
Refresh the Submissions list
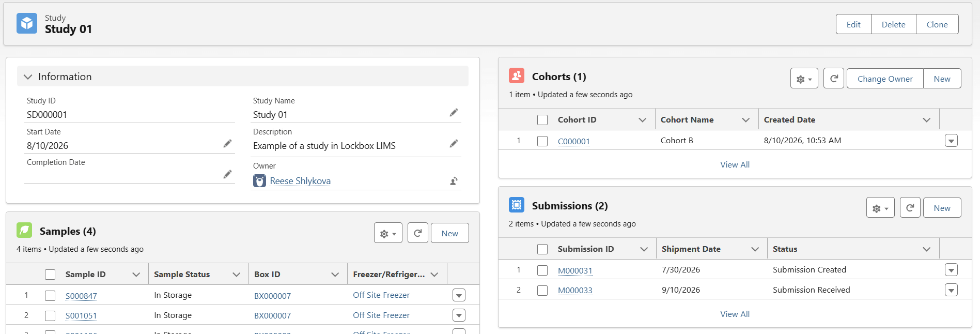(x=910, y=208)
